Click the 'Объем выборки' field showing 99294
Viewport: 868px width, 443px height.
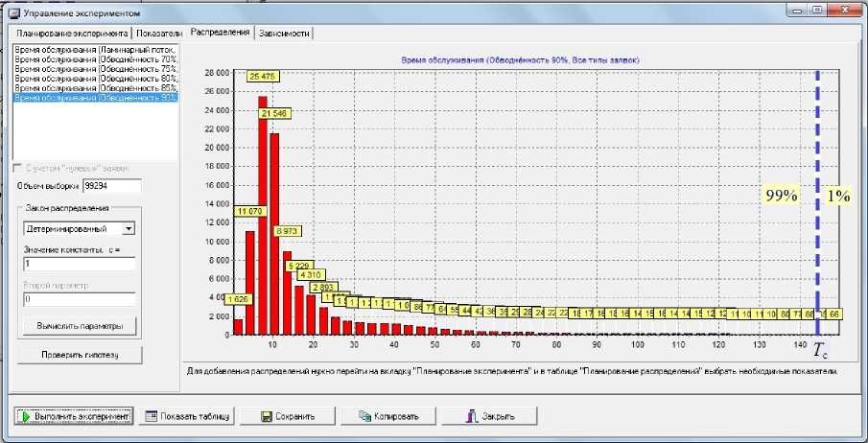(111, 187)
